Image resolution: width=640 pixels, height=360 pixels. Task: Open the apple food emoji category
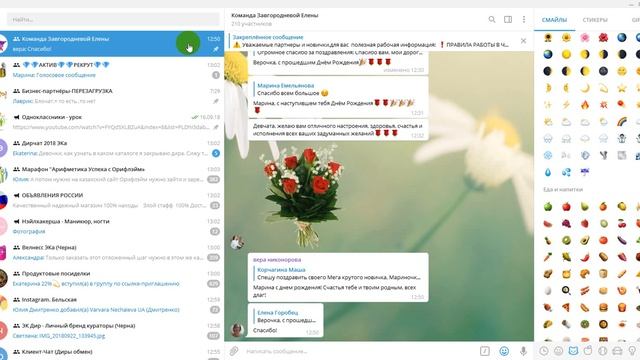(x=588, y=351)
